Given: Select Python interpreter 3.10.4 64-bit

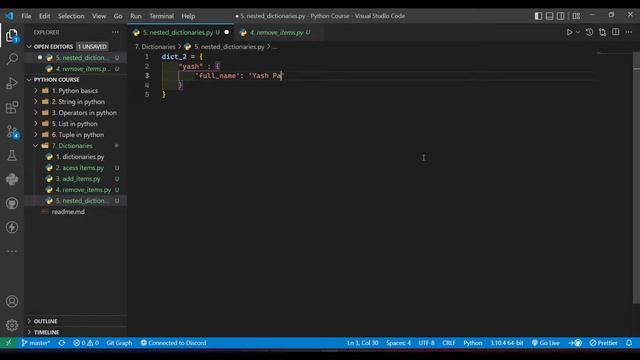Looking at the screenshot, I should (507, 343).
